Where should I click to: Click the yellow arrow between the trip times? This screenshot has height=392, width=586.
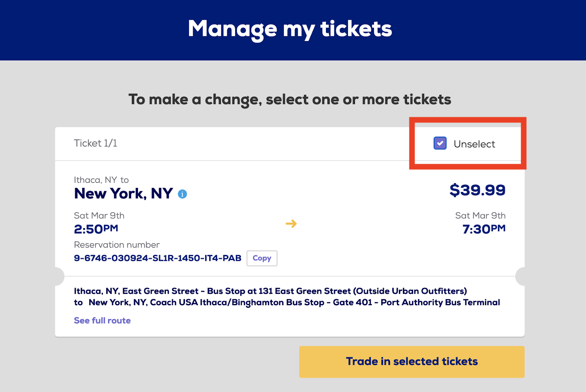(291, 223)
